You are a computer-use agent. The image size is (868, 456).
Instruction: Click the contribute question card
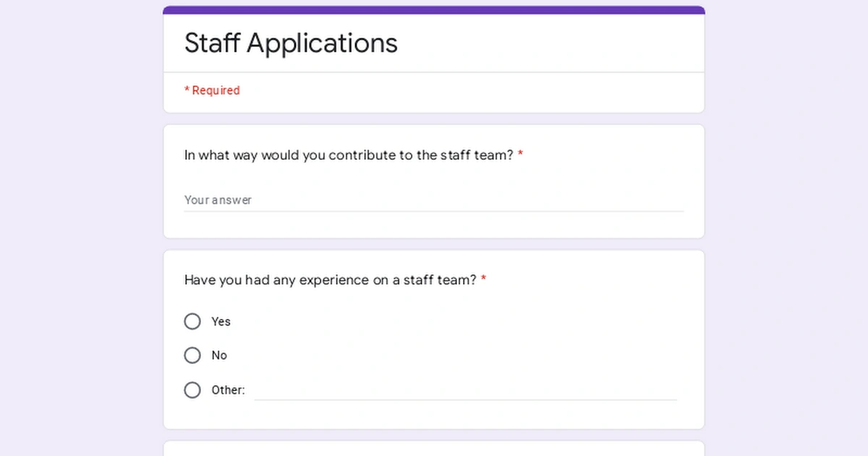434,180
